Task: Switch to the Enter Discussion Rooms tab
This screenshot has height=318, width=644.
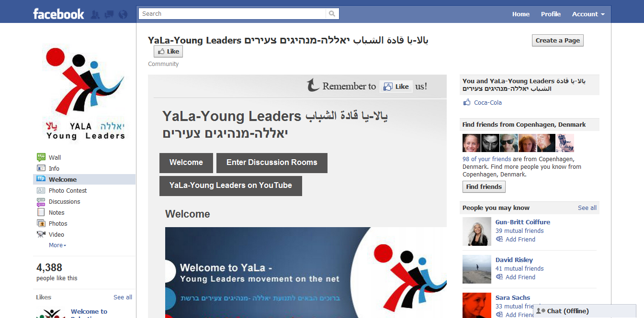Action: (272, 163)
